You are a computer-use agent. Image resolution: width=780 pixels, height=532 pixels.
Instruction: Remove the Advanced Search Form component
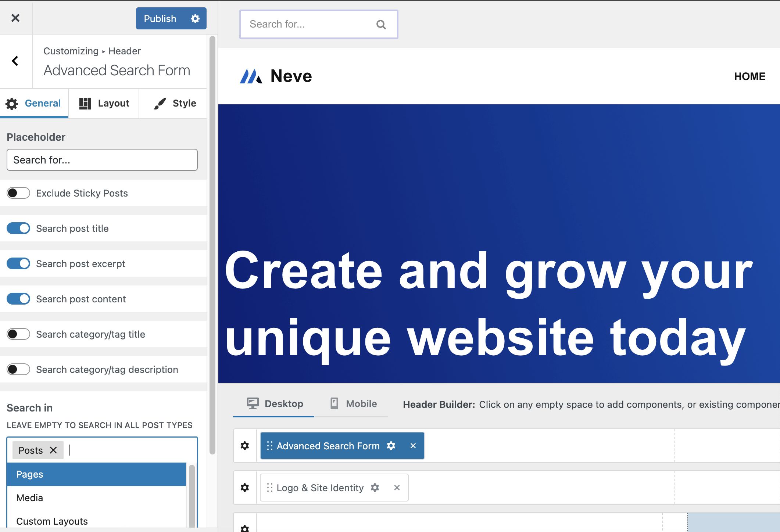coord(413,446)
